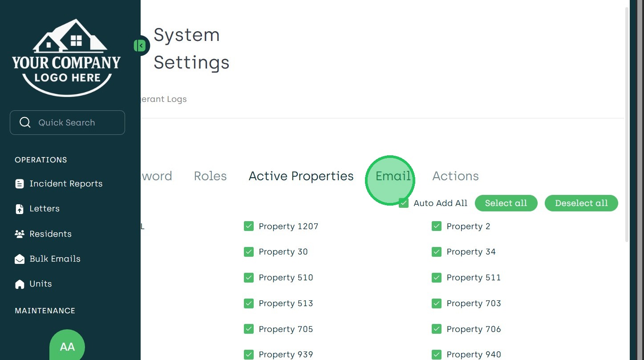
Task: Click the company logo image
Action: pyautogui.click(x=66, y=57)
